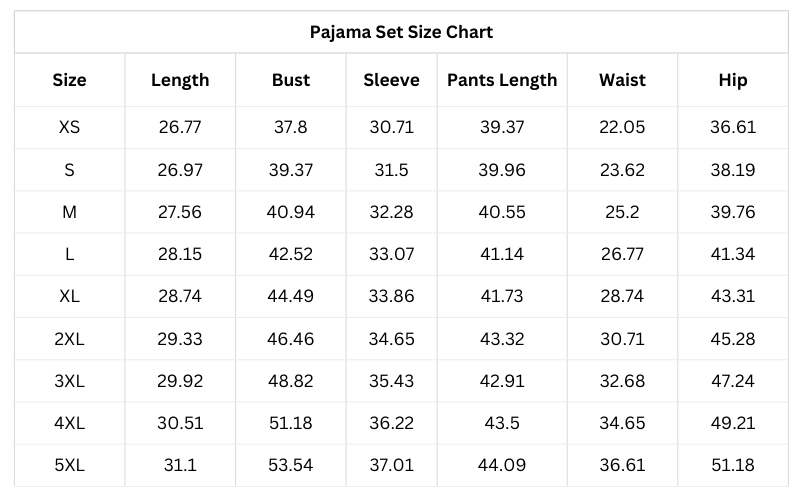Select the M size row label
Viewport: 800px width, 500px height.
click(69, 212)
